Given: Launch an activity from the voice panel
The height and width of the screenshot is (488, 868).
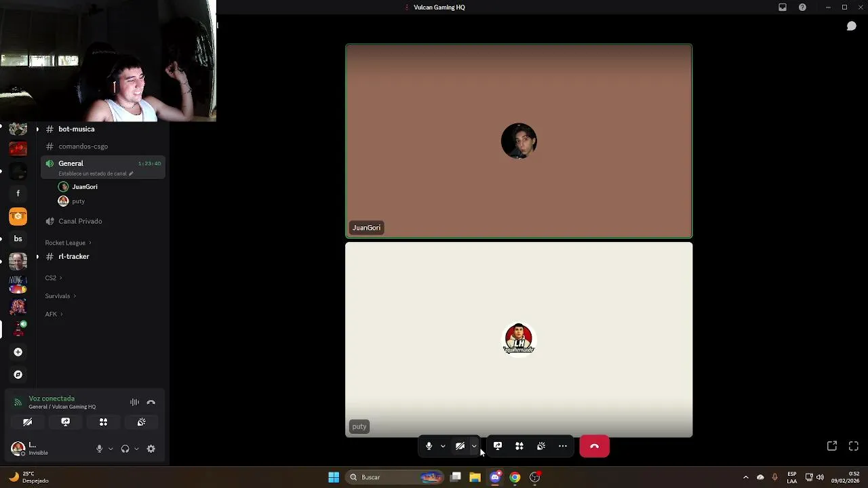Looking at the screenshot, I should pos(103,422).
